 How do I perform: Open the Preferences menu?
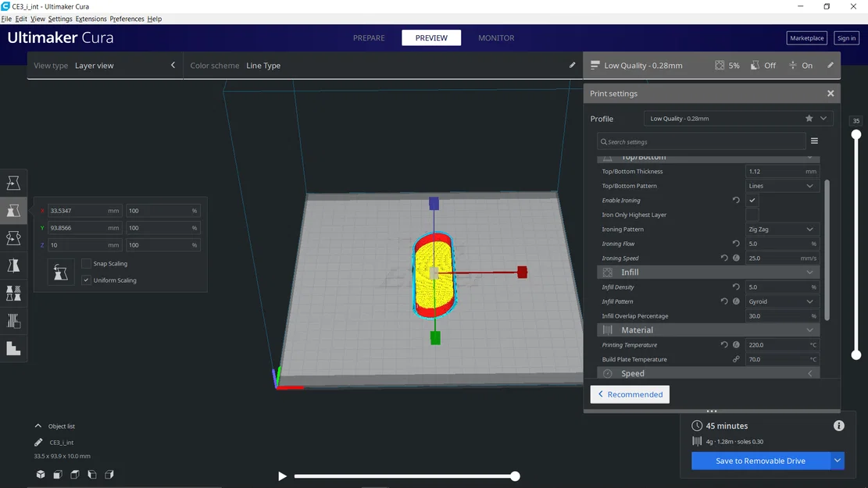click(127, 19)
